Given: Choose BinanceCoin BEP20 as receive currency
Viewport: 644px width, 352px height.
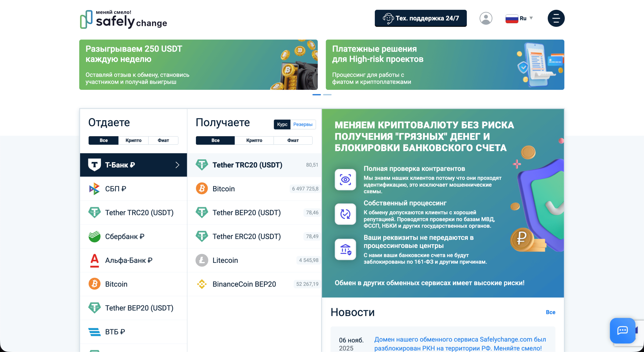Looking at the screenshot, I should point(254,284).
